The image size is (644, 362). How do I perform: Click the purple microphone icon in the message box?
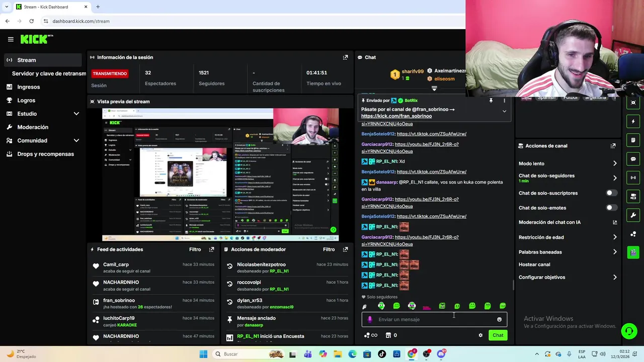370,319
